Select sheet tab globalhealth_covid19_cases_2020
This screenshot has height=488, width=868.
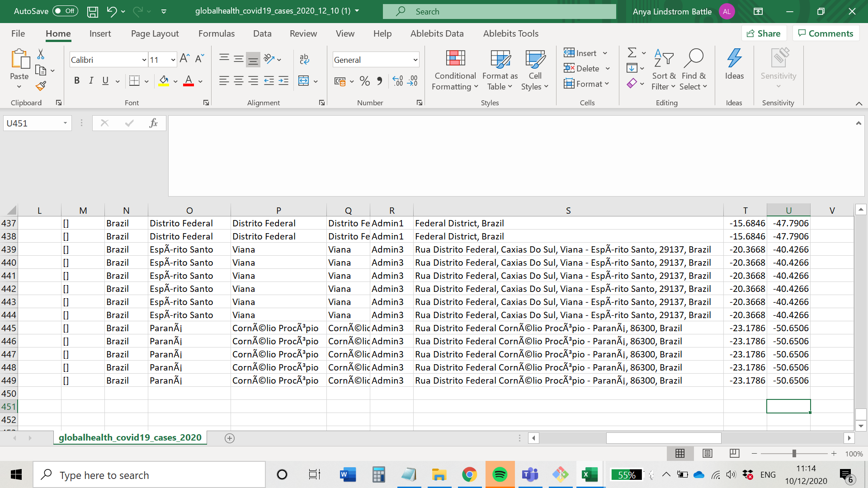point(130,437)
